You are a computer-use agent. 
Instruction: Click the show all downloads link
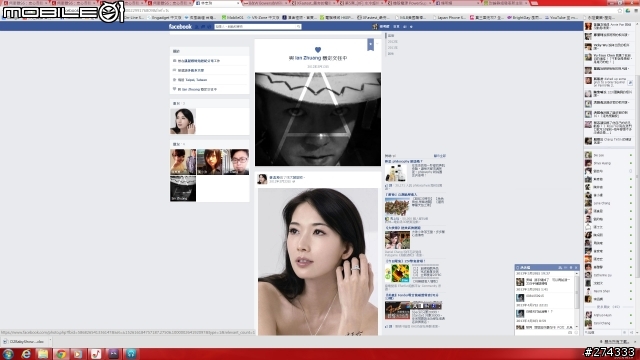(x=616, y=342)
